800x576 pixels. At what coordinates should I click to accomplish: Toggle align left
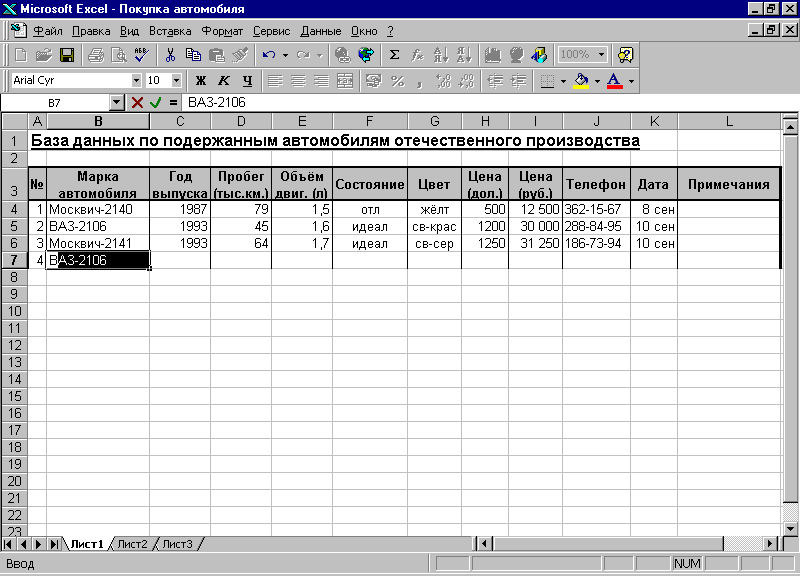(x=276, y=81)
